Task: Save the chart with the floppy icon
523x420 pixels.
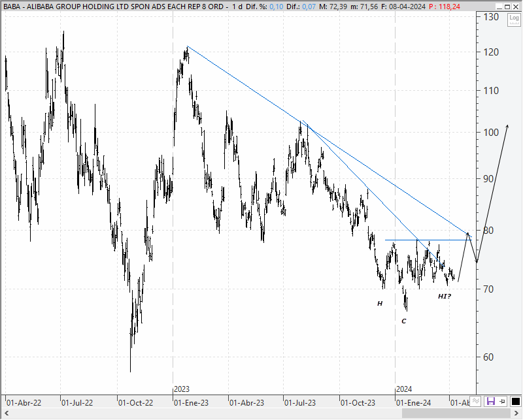Action: tap(491, 401)
